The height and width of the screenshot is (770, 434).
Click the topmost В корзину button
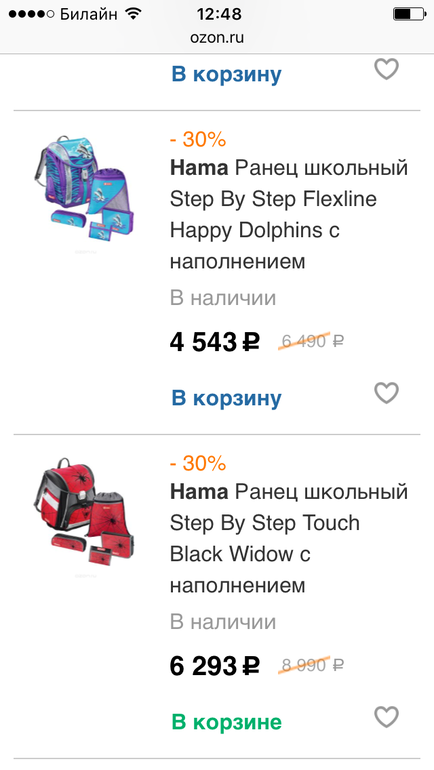226,74
